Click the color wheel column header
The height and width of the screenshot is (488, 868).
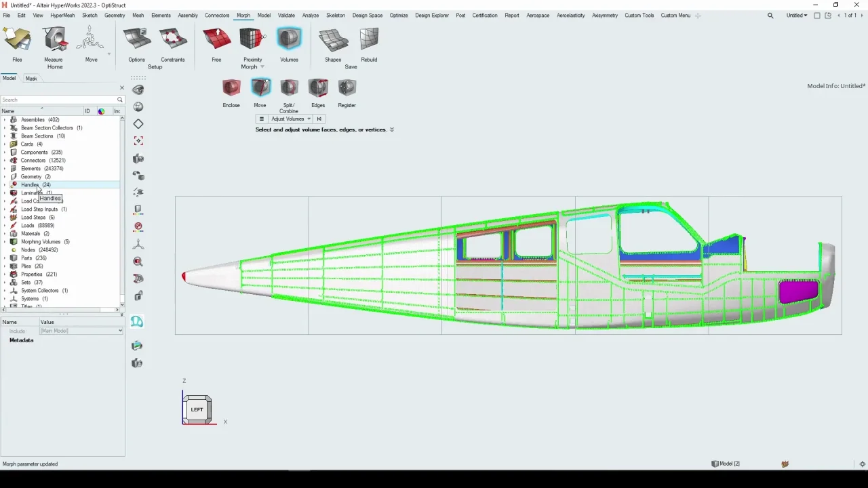[x=101, y=111]
